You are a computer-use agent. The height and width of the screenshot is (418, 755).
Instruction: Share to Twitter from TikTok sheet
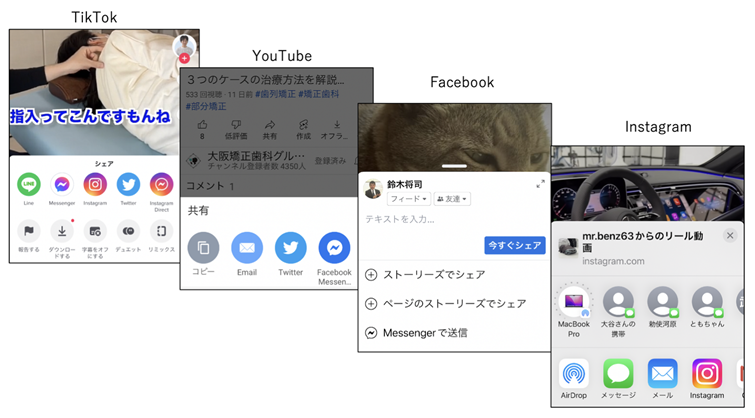coord(129,185)
